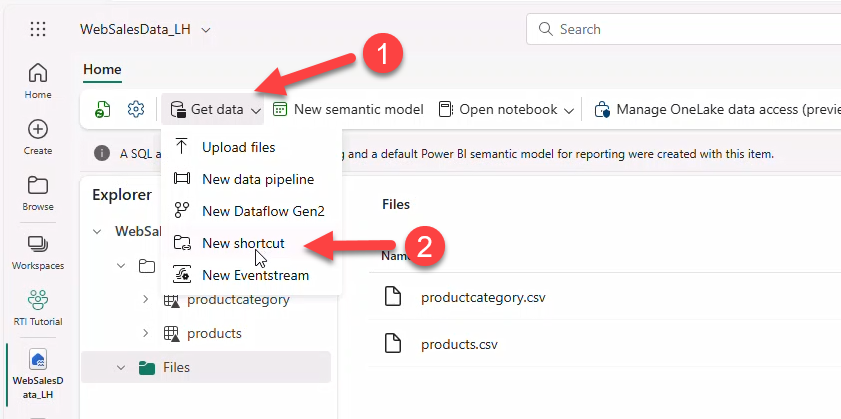Click the app launcher waffle icon
The width and height of the screenshot is (841, 419).
pyautogui.click(x=38, y=29)
